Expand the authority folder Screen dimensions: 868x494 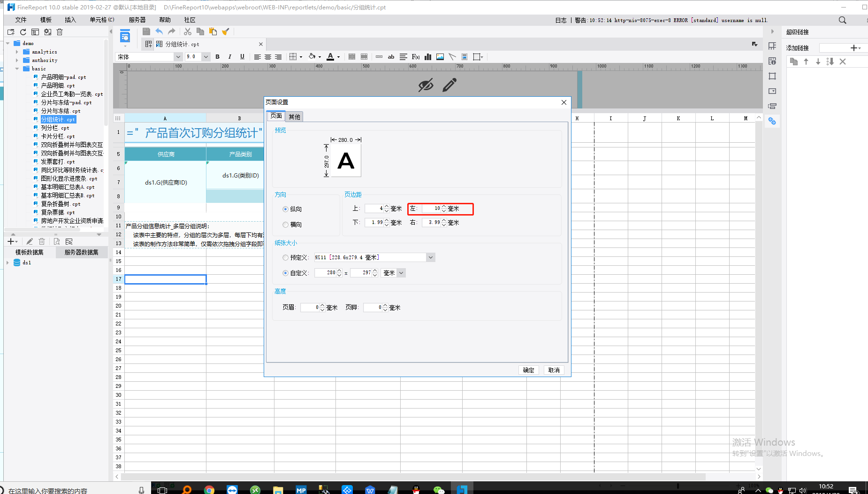17,61
